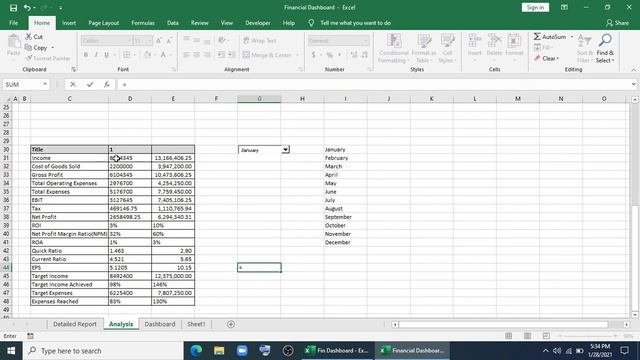Click the Tell me lightbulb icon
The width and height of the screenshot is (640, 360).
click(x=311, y=23)
